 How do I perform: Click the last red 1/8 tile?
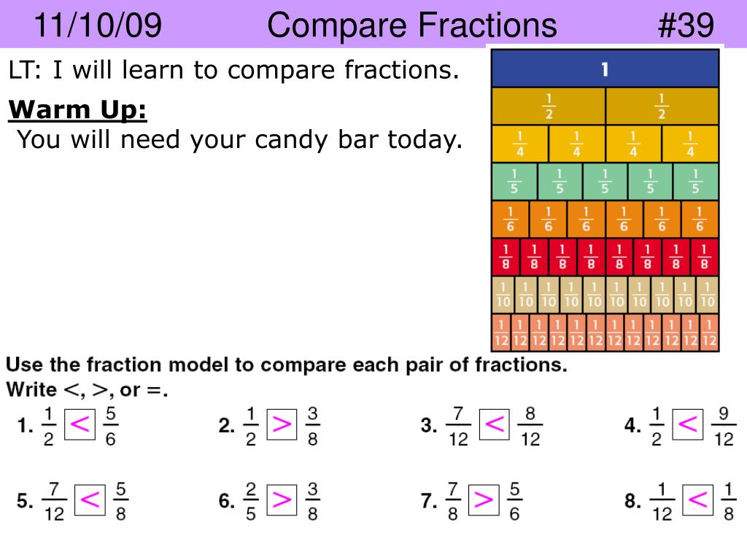pos(705,257)
